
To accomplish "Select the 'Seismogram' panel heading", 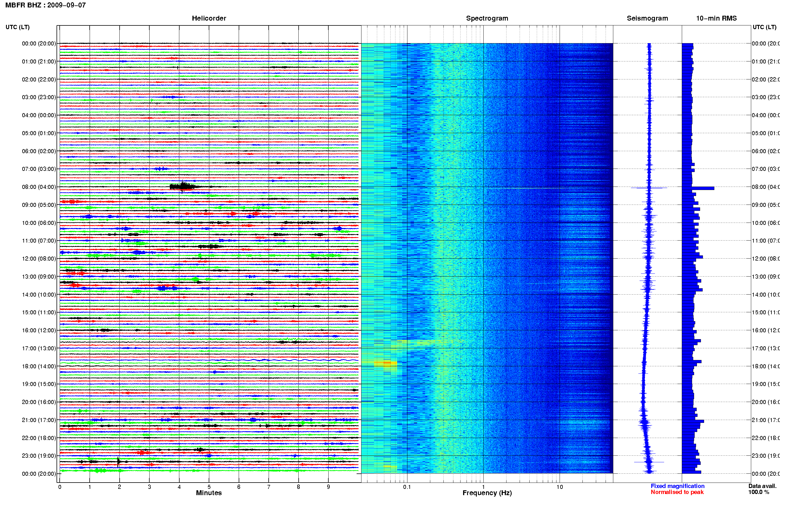I will [647, 18].
